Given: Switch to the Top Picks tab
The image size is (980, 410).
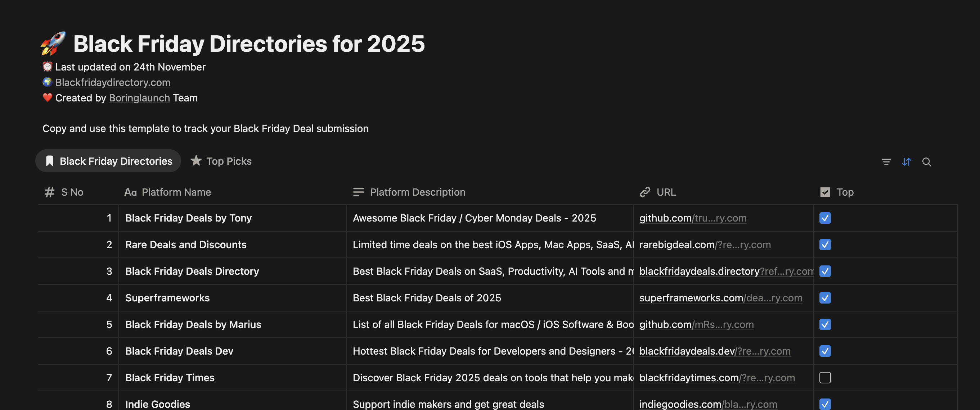Looking at the screenshot, I should click(x=228, y=161).
